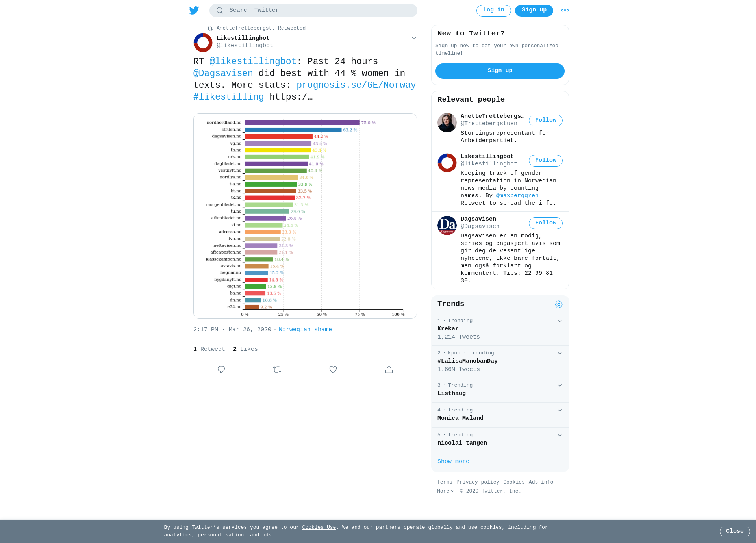Click the Likestillingbot tweet avatar
The height and width of the screenshot is (543, 756).
pos(203,43)
